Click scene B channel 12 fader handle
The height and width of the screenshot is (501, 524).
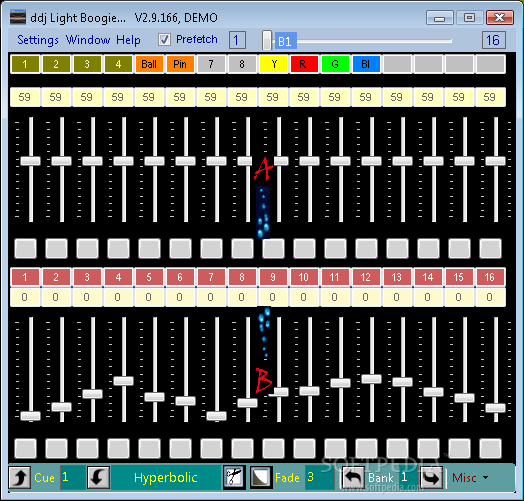point(372,379)
